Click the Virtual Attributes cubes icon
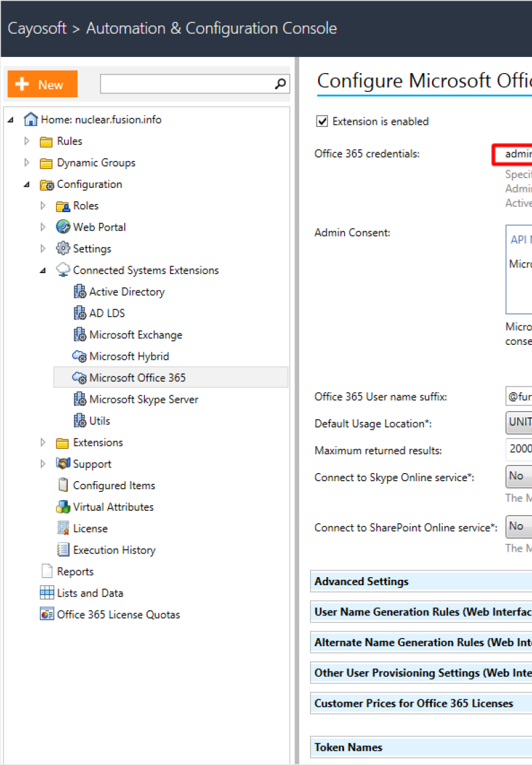Screen dimensions: 532x765 pyautogui.click(x=63, y=507)
